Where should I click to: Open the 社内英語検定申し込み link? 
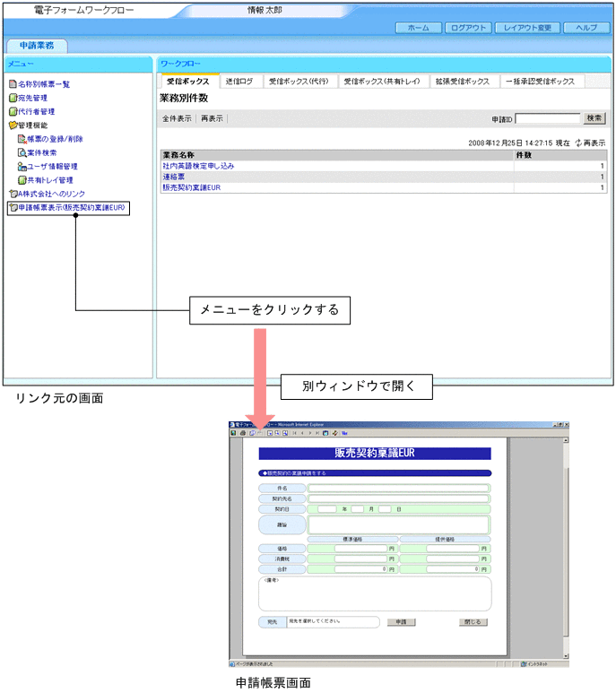click(x=198, y=166)
